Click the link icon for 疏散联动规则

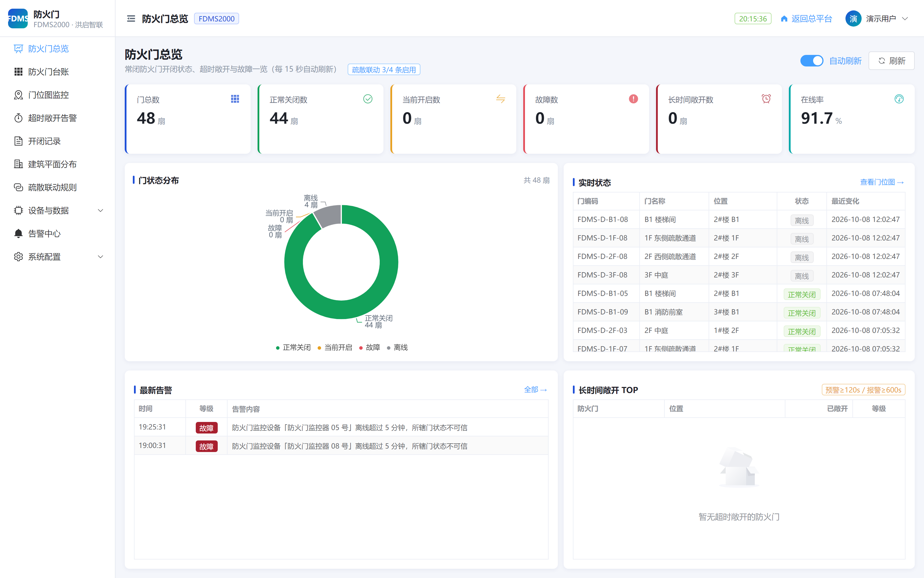click(x=18, y=187)
